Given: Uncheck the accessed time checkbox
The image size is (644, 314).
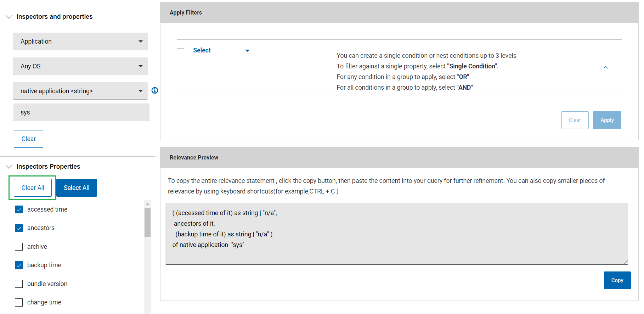Looking at the screenshot, I should pos(19,209).
